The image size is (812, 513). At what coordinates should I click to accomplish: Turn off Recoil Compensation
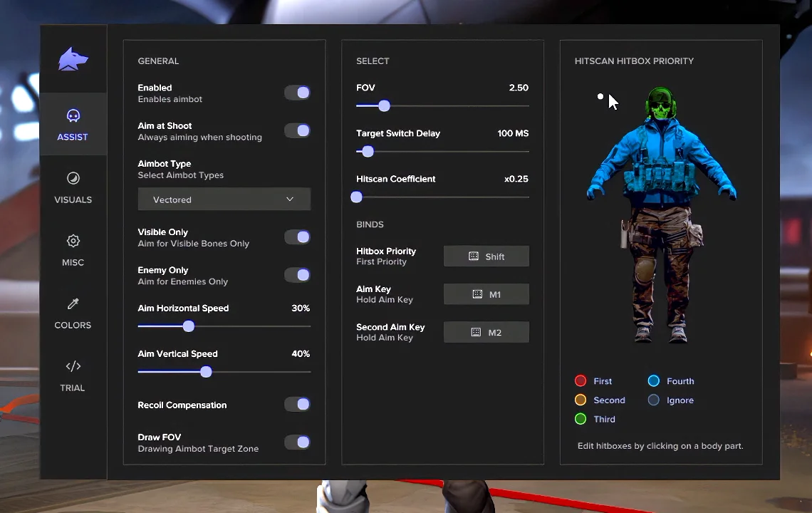(x=297, y=404)
